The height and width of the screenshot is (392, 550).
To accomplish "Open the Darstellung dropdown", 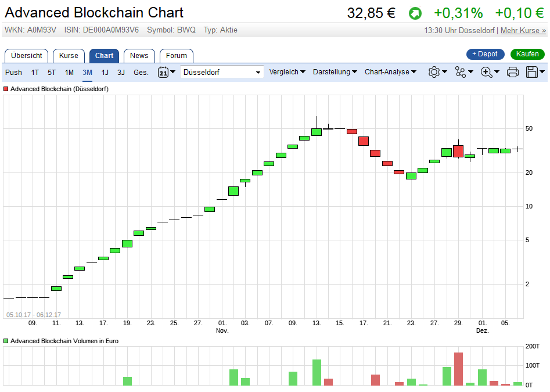I will pos(335,72).
